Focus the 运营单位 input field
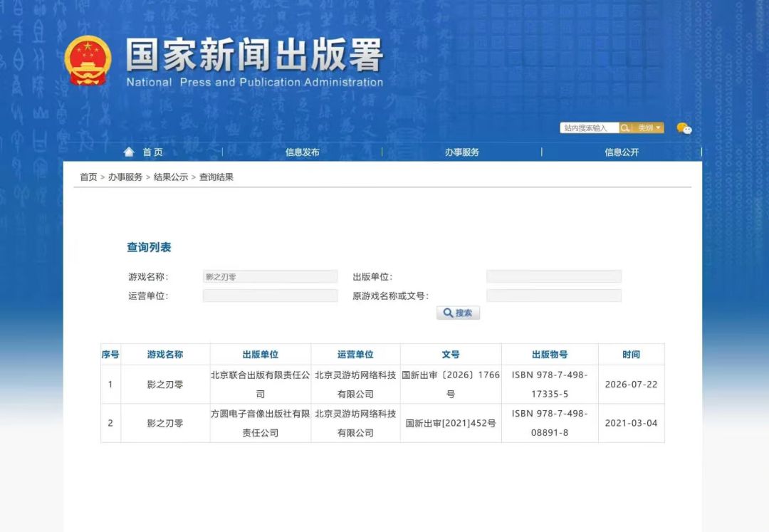 (x=271, y=296)
